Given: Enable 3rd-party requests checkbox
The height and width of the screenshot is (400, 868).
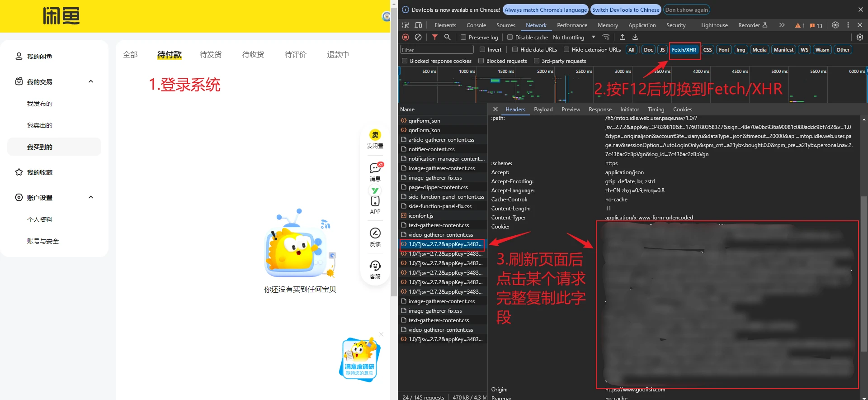Looking at the screenshot, I should tap(537, 61).
